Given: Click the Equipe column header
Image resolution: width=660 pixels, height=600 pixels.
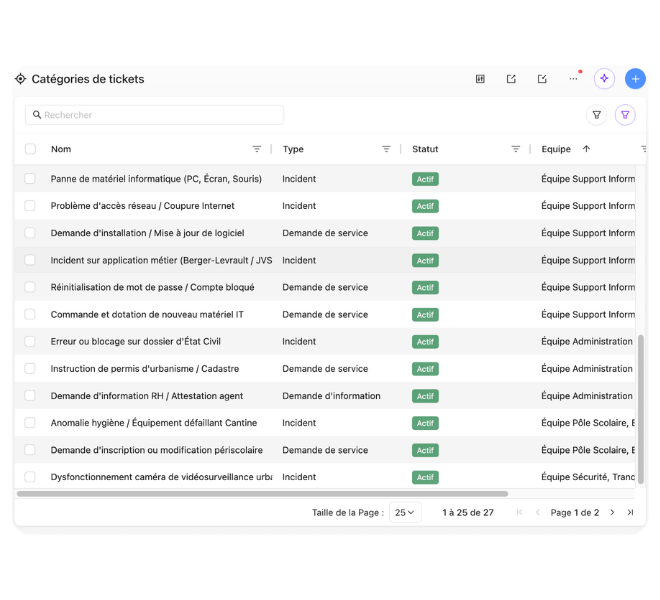Looking at the screenshot, I should coord(556,149).
